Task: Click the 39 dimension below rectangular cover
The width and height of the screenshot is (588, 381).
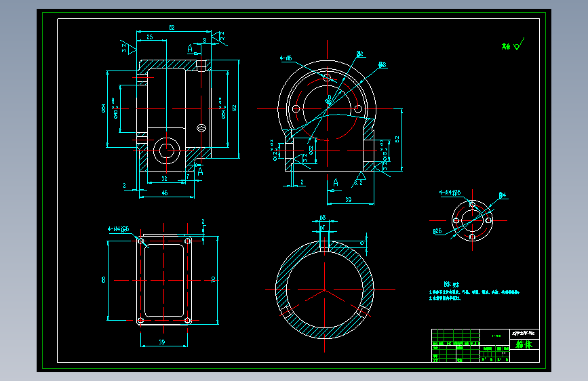Action: [x=161, y=342]
